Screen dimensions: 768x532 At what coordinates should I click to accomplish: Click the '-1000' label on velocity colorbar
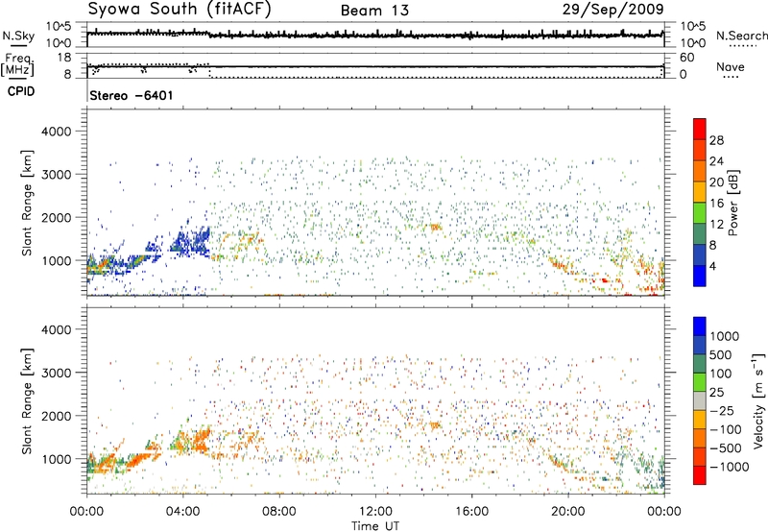point(729,467)
